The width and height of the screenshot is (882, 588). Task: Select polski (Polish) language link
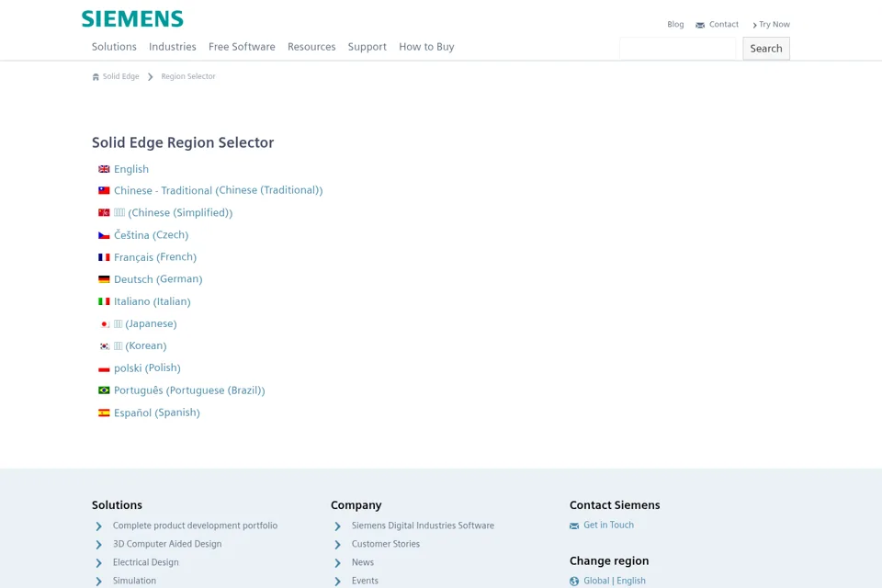point(147,368)
